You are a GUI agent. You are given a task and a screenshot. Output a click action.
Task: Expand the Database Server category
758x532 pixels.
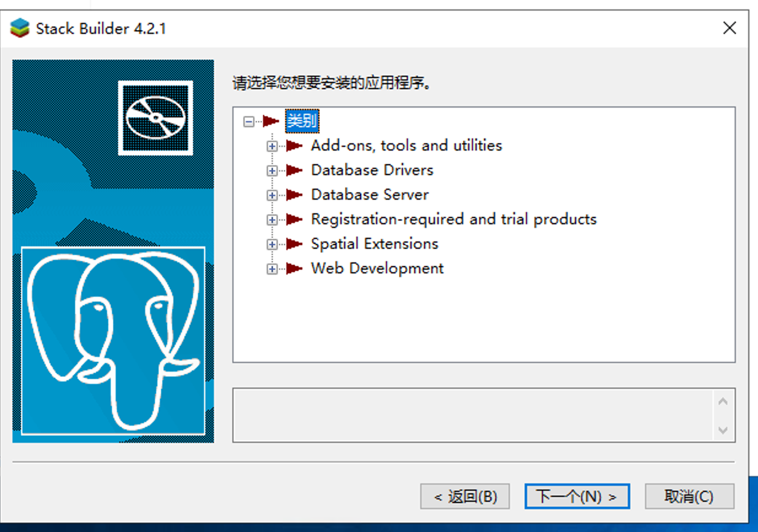point(272,195)
